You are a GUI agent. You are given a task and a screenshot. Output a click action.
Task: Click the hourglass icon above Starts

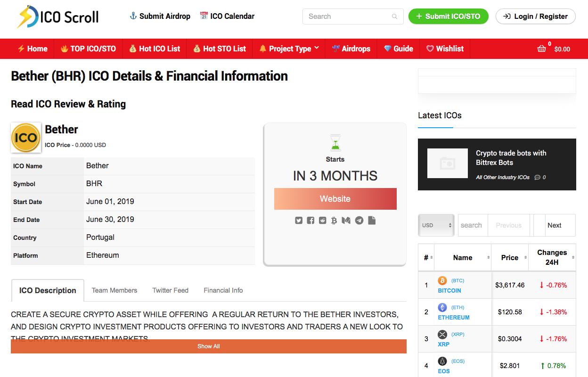pos(335,142)
